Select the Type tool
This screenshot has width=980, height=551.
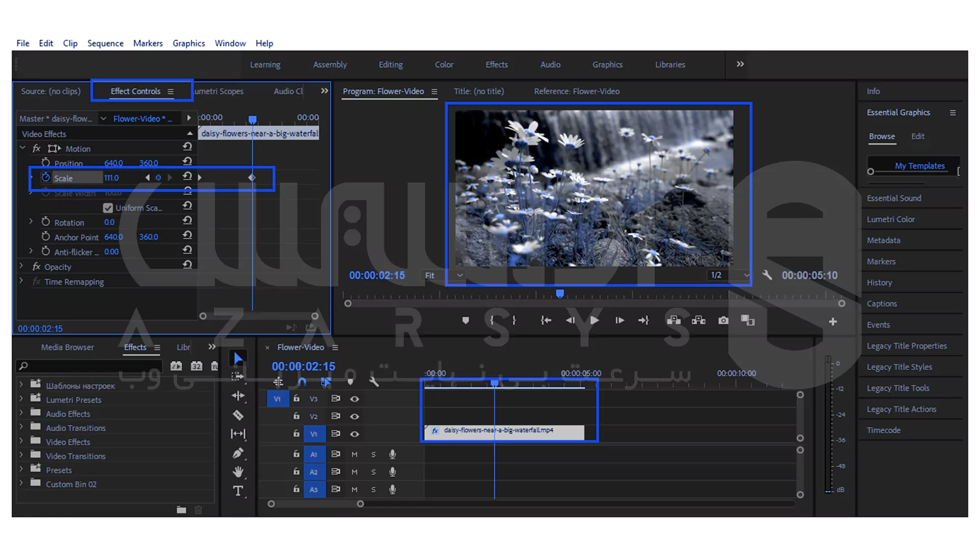coord(238,491)
